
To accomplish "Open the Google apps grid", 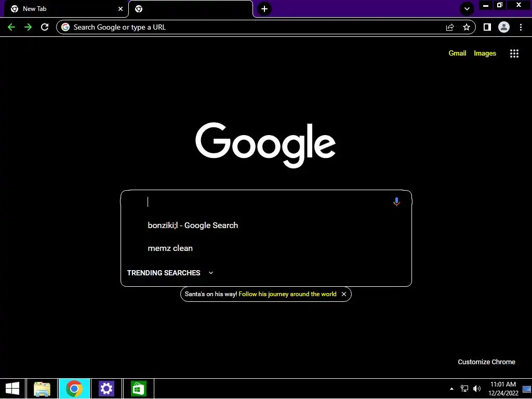I will coord(514,54).
